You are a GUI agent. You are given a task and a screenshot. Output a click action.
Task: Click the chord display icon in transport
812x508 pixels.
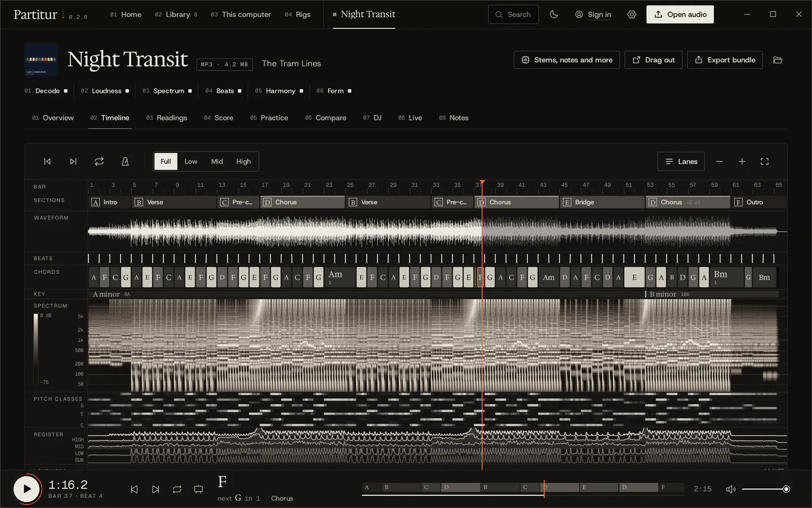point(198,489)
